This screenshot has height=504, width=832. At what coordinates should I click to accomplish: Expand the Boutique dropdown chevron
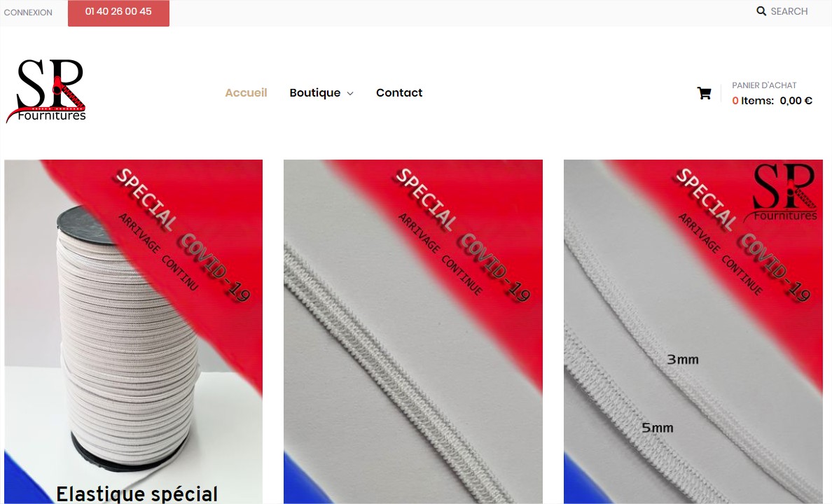tap(350, 93)
